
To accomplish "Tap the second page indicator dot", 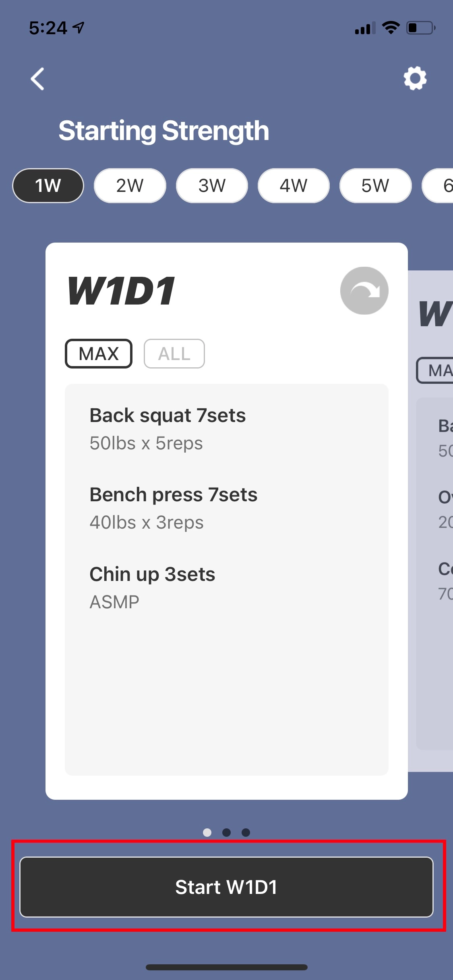I will 226,832.
